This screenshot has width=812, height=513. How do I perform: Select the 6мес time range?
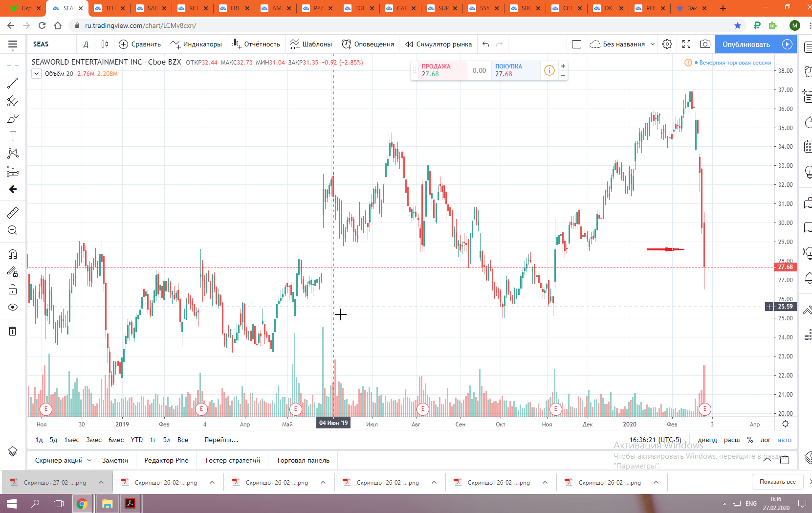[116, 440]
